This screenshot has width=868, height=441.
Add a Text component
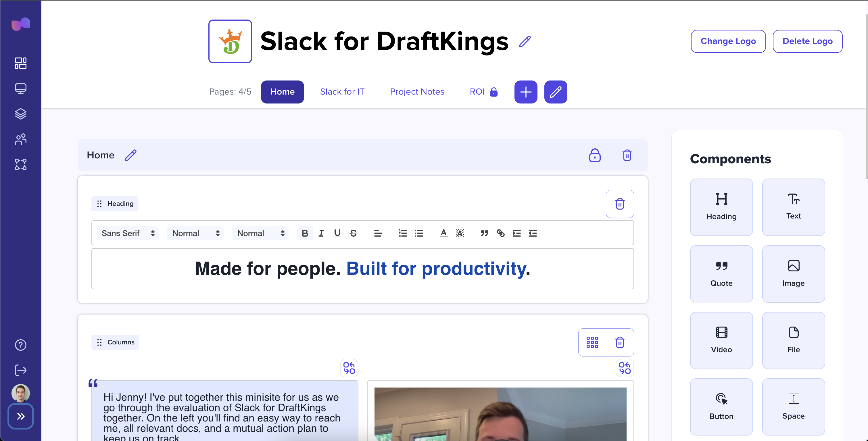(x=793, y=207)
